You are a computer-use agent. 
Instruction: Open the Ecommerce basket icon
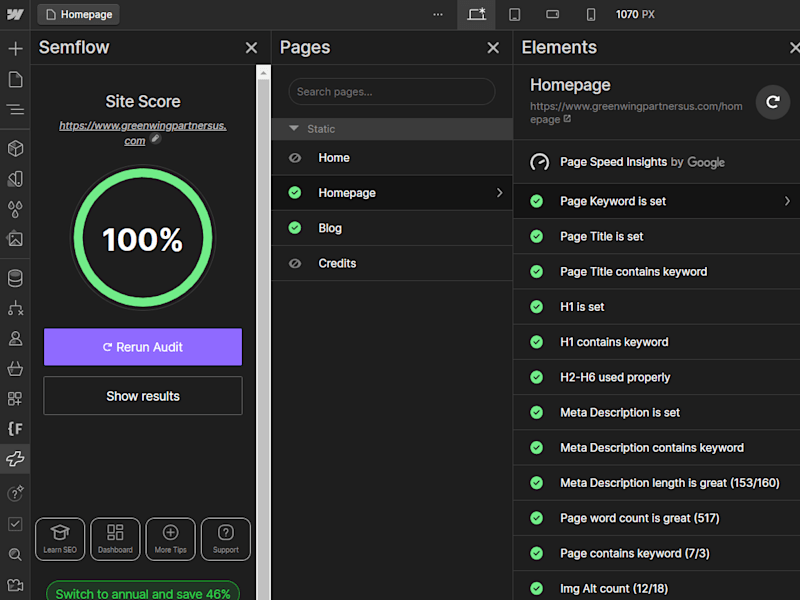[x=15, y=368]
